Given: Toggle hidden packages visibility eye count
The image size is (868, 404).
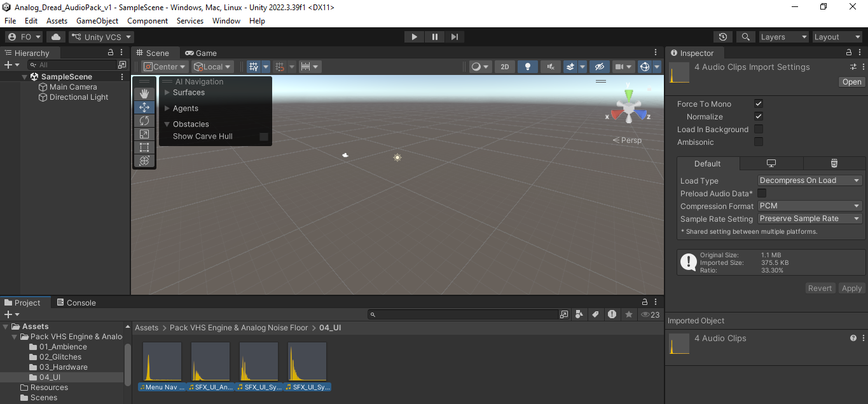Looking at the screenshot, I should tap(650, 314).
